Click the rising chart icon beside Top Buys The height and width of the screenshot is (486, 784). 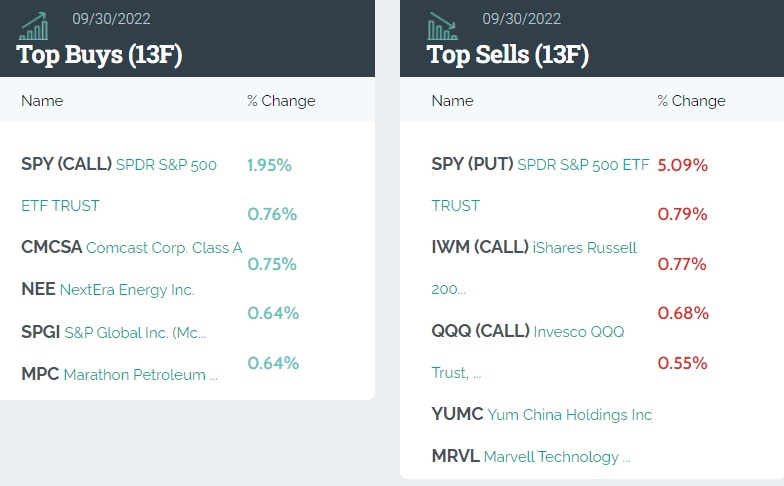pyautogui.click(x=33, y=26)
